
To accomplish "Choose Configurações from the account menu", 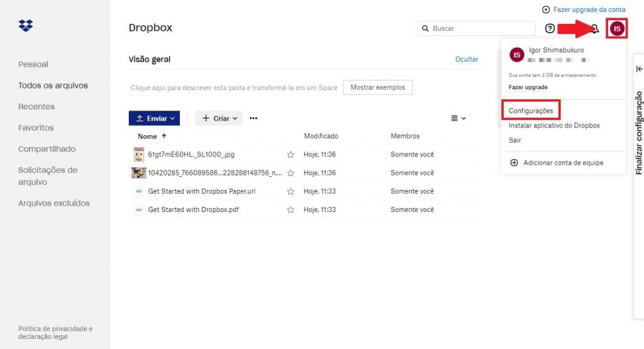I will pyautogui.click(x=531, y=111).
